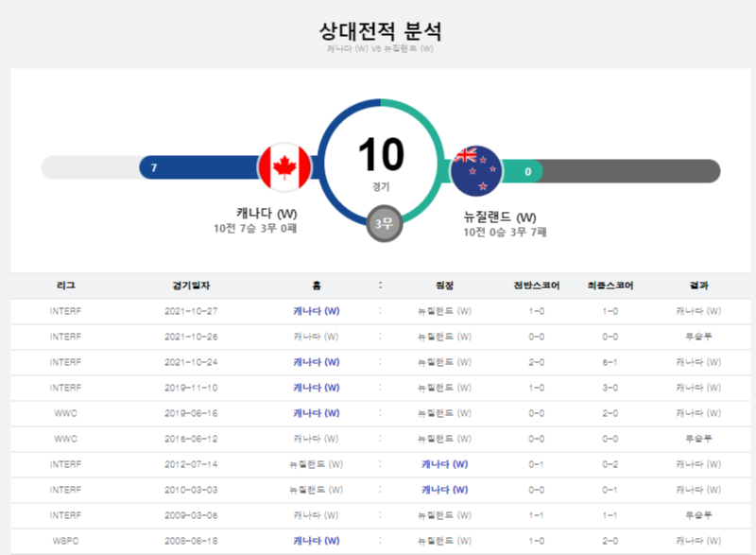Click the 무승부 result in 2009-03-06 row
The width and height of the screenshot is (756, 555).
(698, 515)
